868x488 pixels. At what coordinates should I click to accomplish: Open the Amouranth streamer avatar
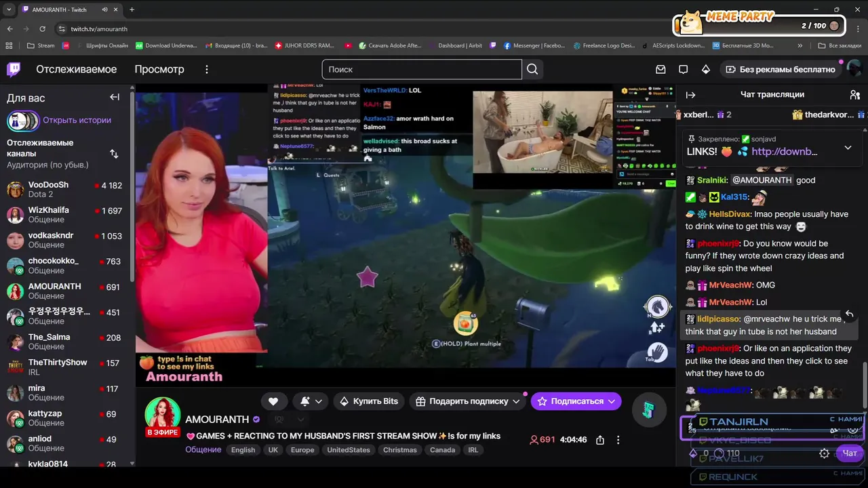click(163, 414)
